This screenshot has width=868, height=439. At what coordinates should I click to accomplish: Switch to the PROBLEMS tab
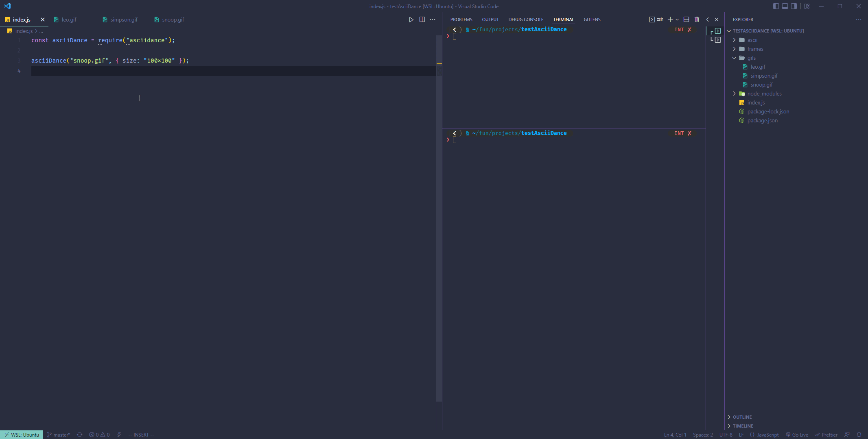click(x=461, y=20)
